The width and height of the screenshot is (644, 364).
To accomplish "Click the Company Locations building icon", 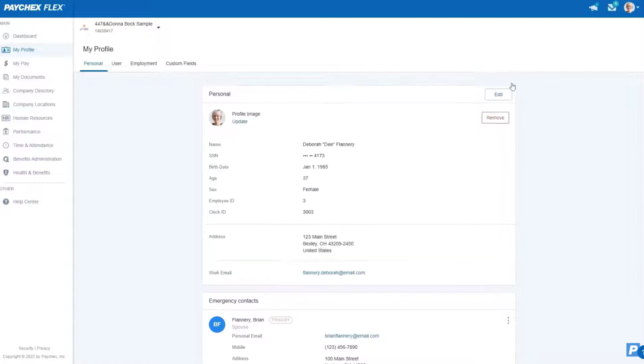I will point(6,104).
